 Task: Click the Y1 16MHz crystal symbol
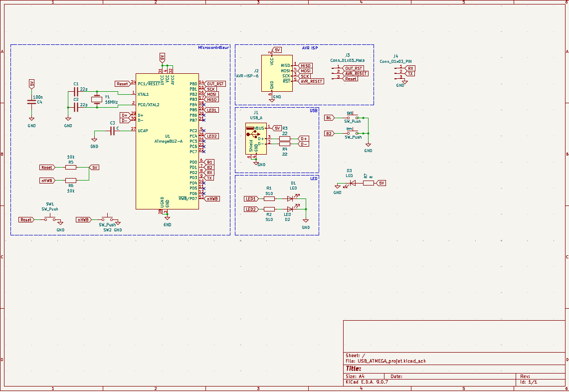pyautogui.click(x=97, y=99)
